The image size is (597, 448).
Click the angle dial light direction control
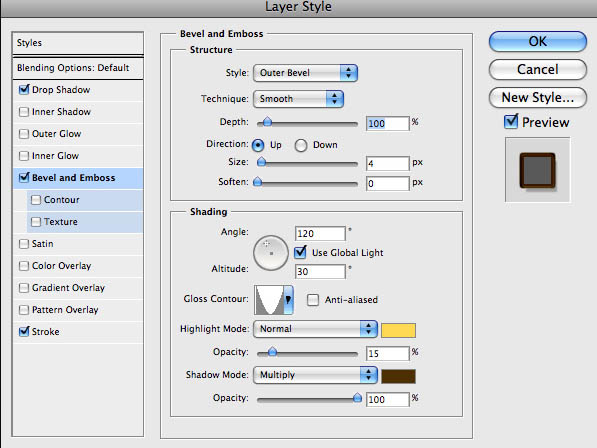click(x=271, y=253)
